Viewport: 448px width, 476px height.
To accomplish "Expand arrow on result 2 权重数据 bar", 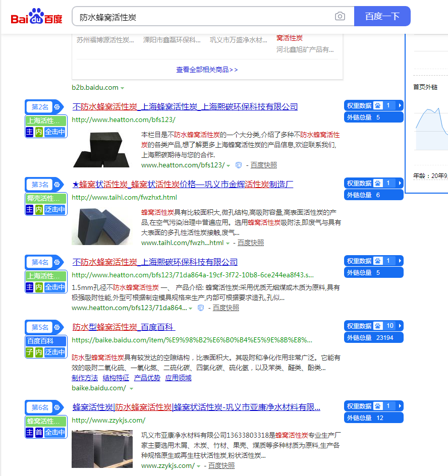I will coord(400,106).
